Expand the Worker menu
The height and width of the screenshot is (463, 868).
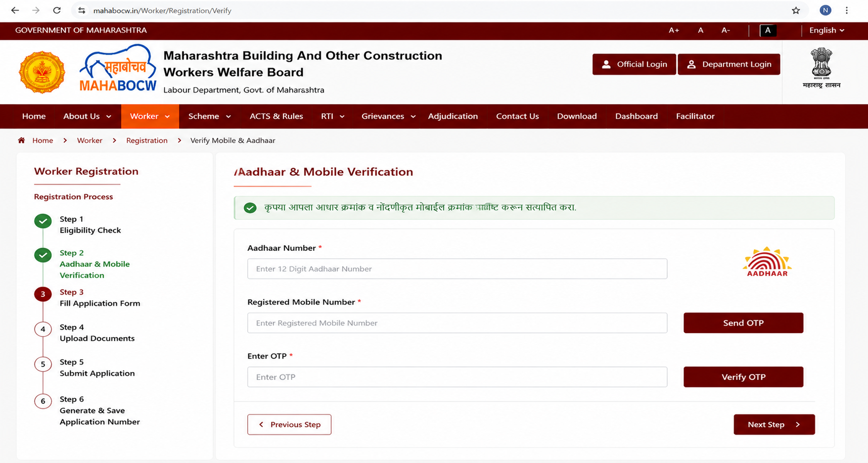(x=150, y=116)
